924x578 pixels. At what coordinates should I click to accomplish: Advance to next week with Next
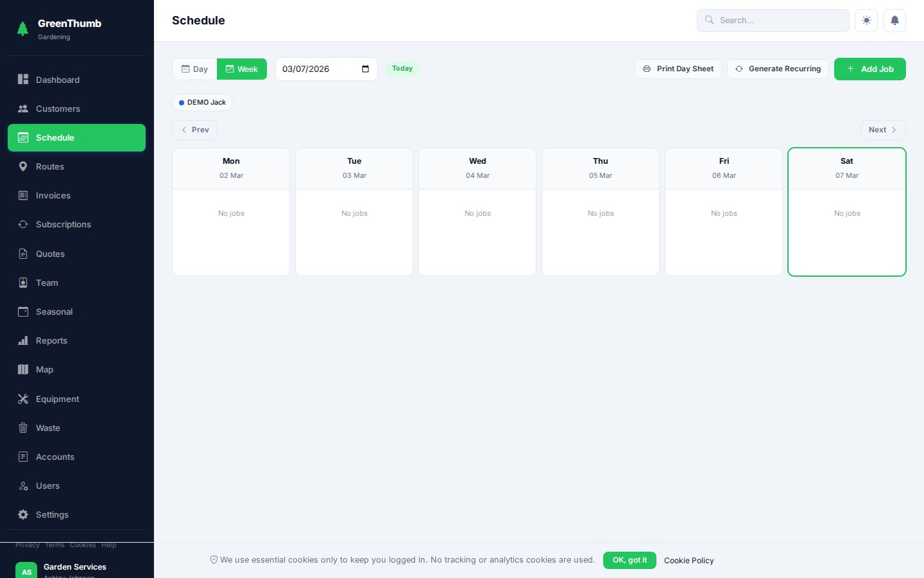[882, 130]
